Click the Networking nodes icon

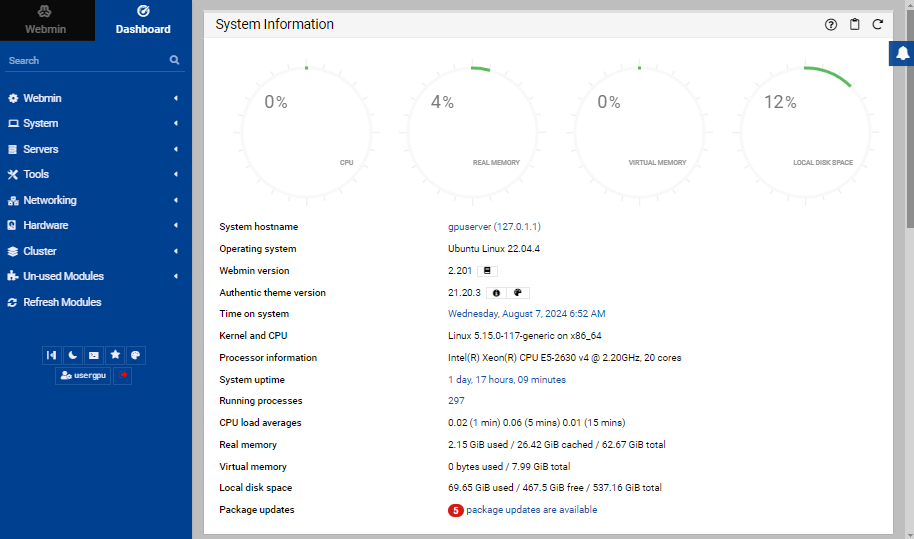pyautogui.click(x=13, y=200)
